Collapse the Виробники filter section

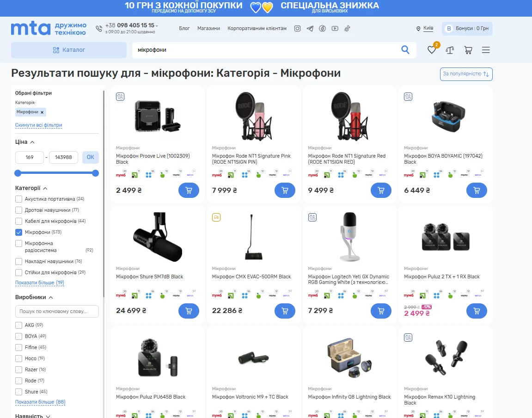[x=34, y=297]
